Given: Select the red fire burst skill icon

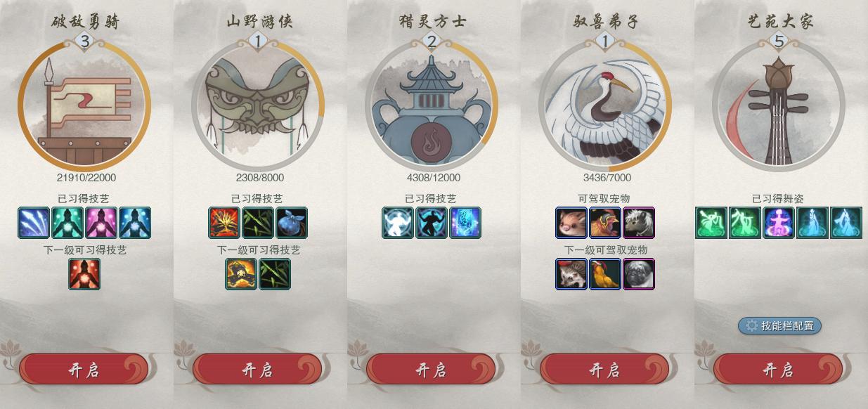Looking at the screenshot, I should [224, 223].
